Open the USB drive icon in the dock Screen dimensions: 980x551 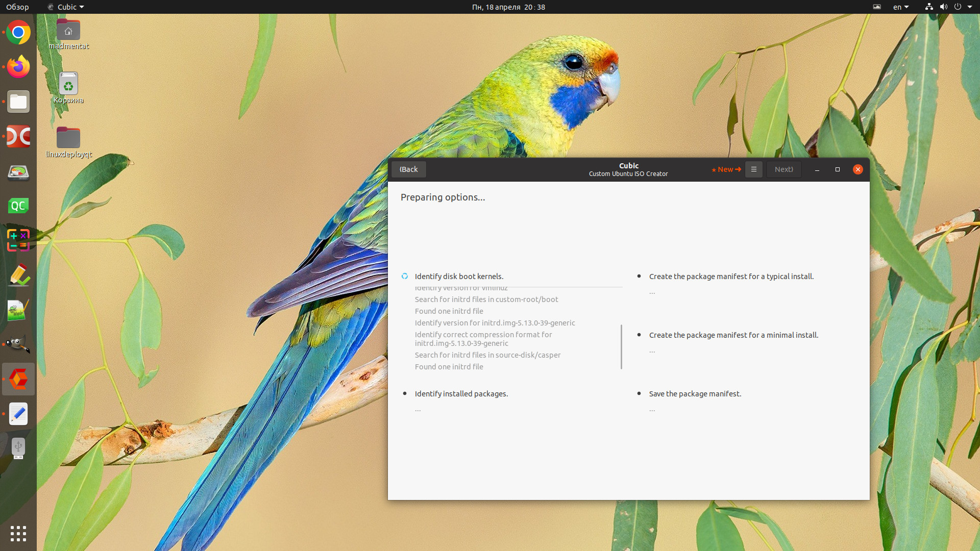tap(18, 448)
